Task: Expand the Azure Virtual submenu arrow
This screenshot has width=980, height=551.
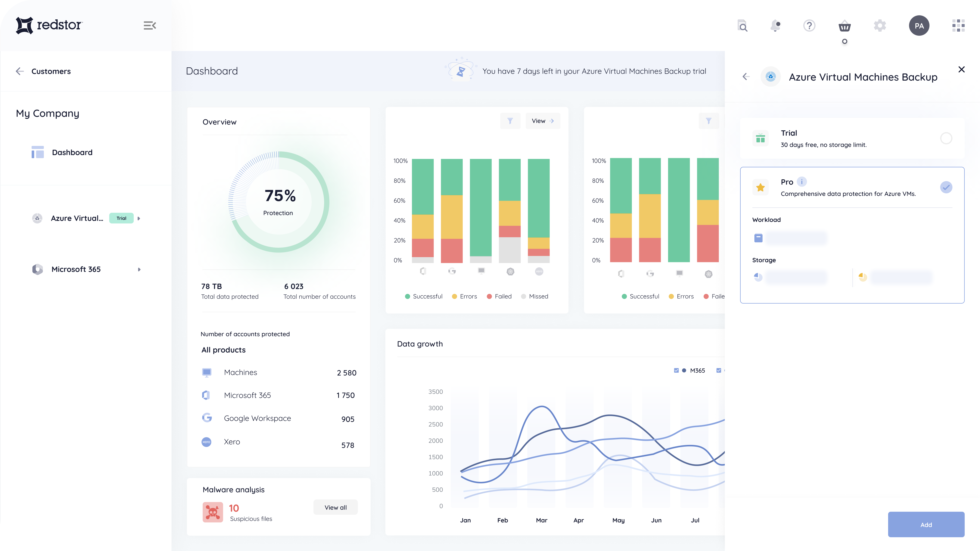Action: pos(139,218)
